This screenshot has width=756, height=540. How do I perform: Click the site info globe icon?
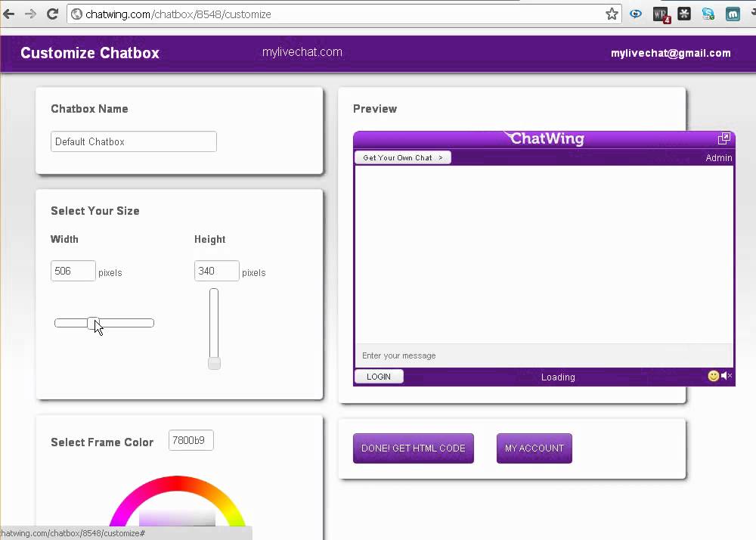pyautogui.click(x=76, y=14)
